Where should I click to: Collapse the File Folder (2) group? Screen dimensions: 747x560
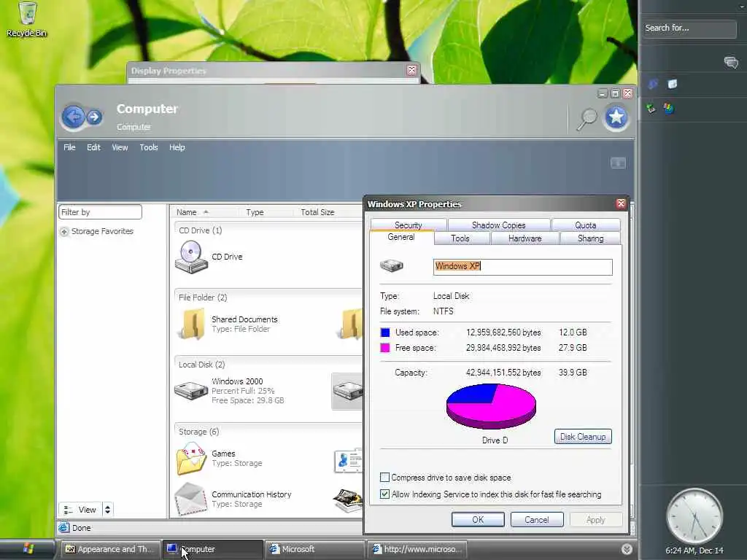tap(203, 297)
